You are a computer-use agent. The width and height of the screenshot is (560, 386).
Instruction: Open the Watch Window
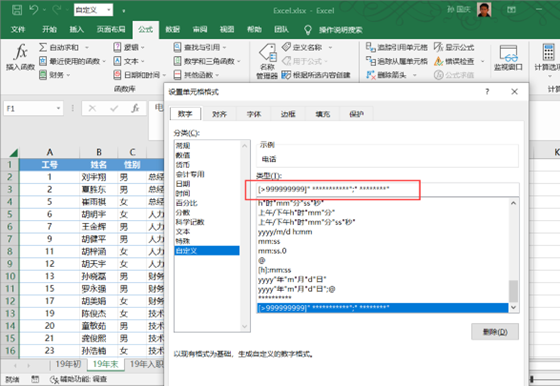[508, 57]
